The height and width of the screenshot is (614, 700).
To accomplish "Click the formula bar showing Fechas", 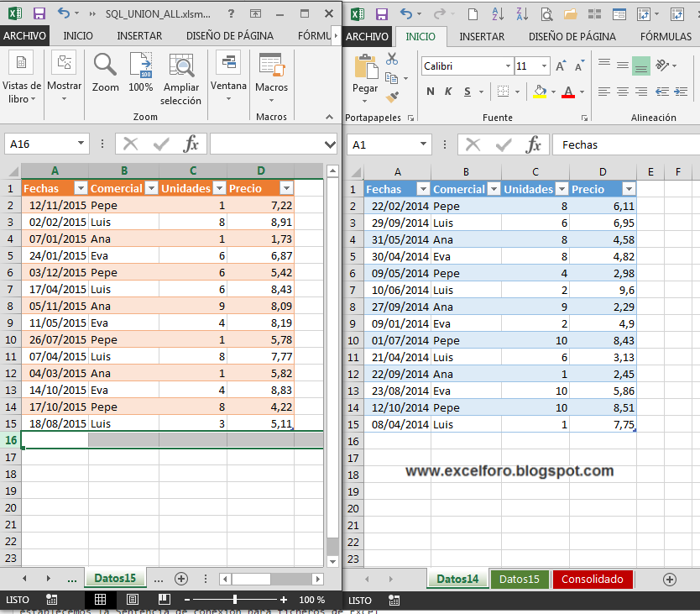I will [626, 144].
